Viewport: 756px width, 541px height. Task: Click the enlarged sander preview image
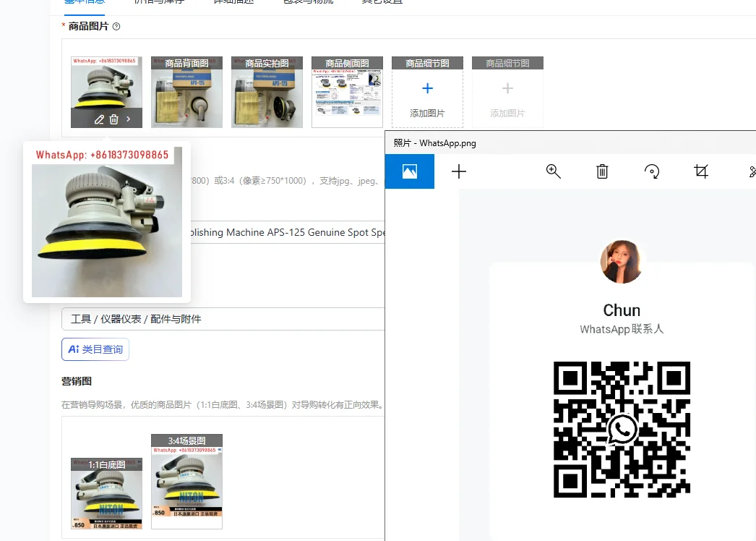107,222
